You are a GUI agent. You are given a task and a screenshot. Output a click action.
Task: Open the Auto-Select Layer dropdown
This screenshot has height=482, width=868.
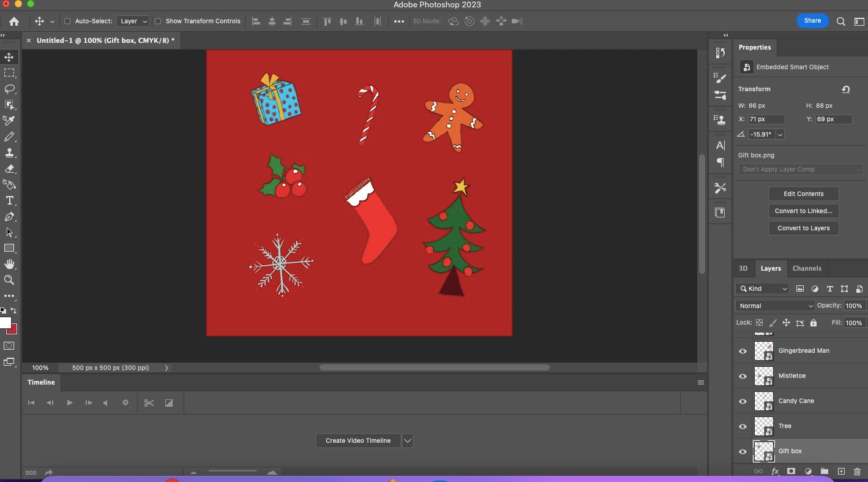point(132,21)
